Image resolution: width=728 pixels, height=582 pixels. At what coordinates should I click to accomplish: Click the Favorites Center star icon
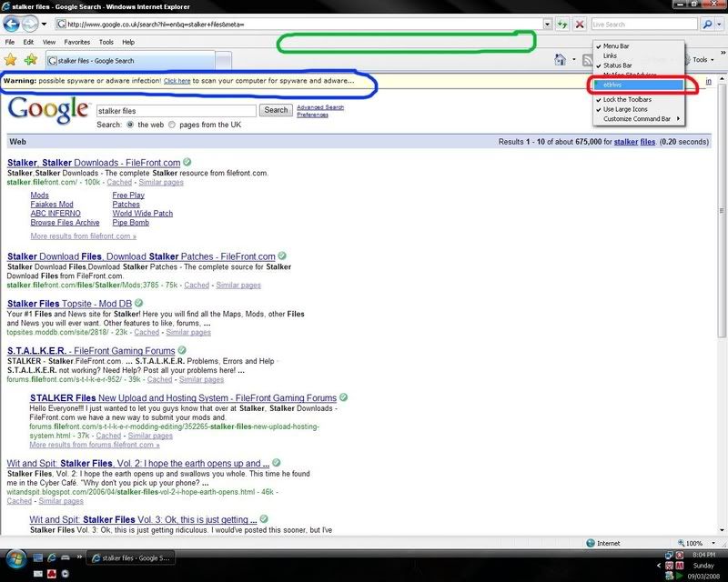[x=10, y=60]
